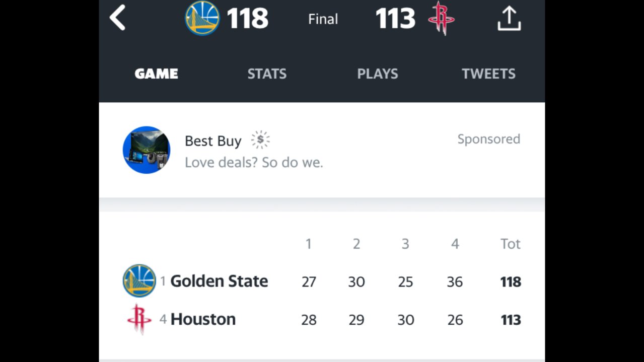
Task: Tap the share upload icon
Action: tap(509, 19)
